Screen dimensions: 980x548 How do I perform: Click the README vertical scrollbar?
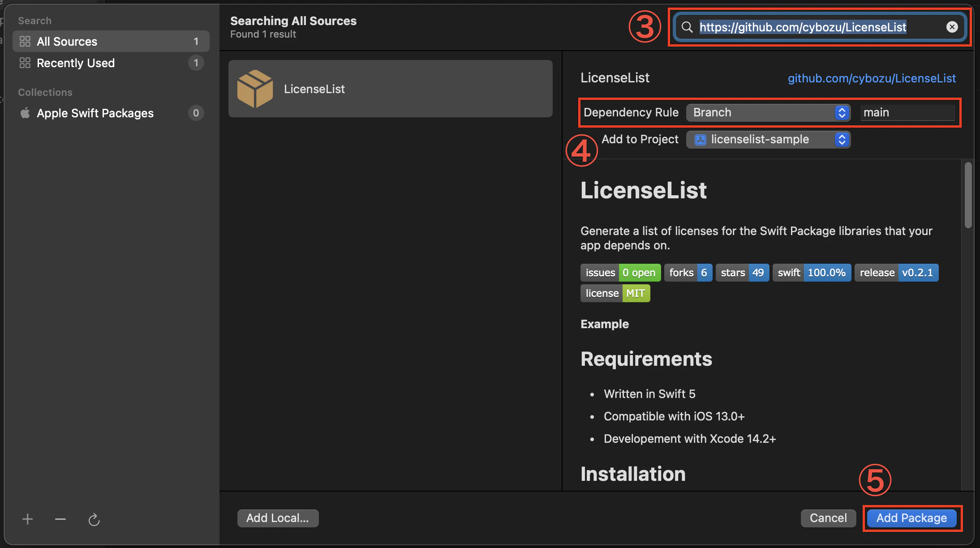968,195
